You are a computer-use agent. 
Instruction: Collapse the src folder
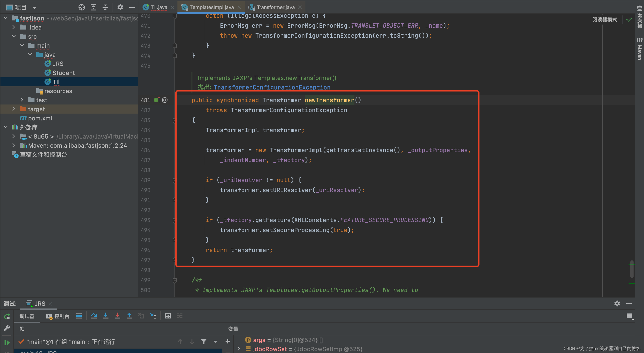coord(14,36)
